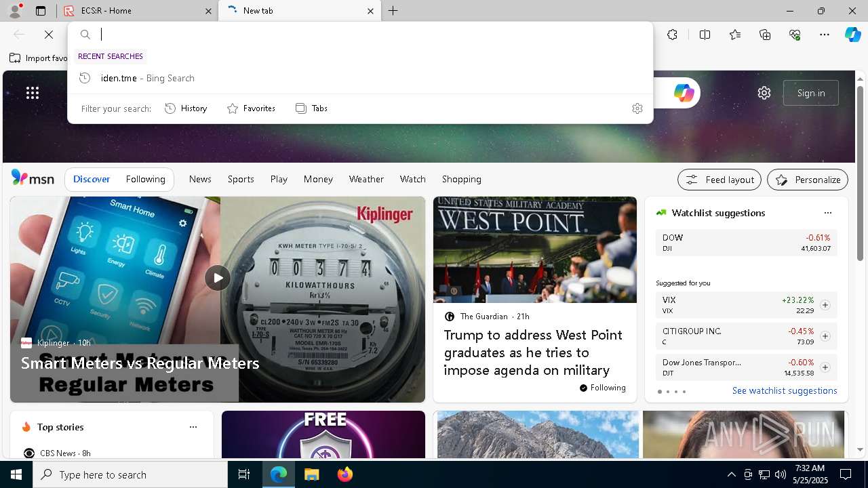Open Watchlist suggestions more options
The height and width of the screenshot is (488, 868).
[x=827, y=213]
